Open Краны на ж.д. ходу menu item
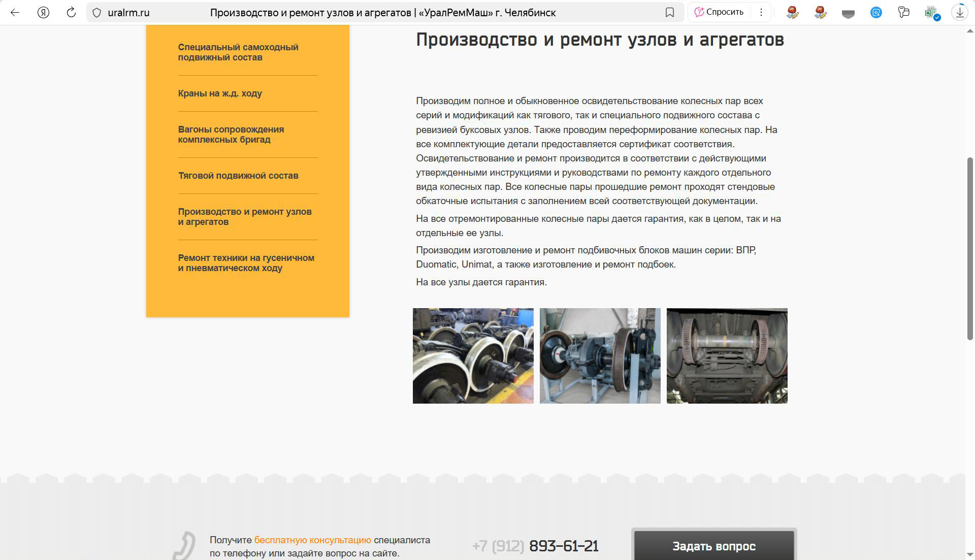975x560 pixels. [220, 93]
